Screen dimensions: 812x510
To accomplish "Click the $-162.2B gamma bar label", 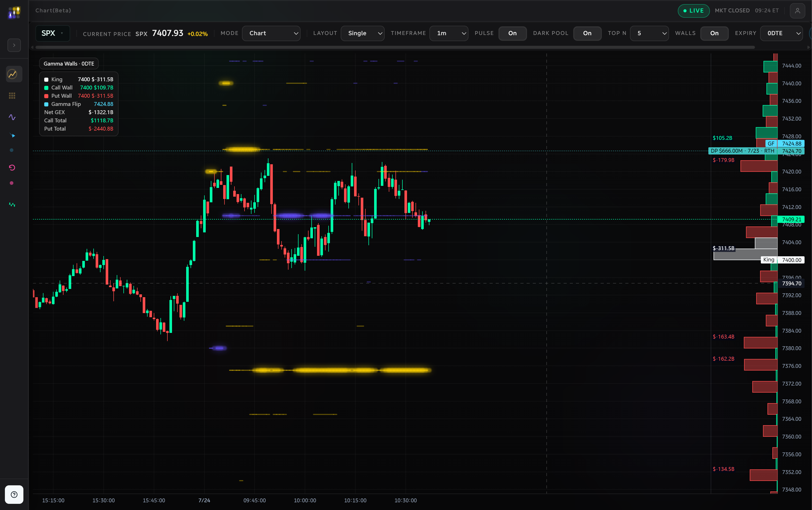I will [723, 359].
